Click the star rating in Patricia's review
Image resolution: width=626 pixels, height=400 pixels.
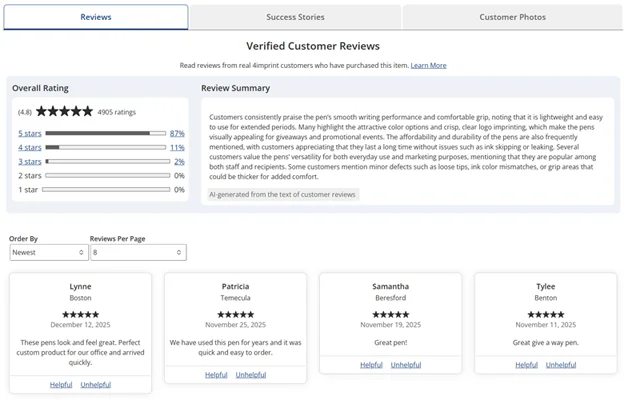[x=236, y=315]
